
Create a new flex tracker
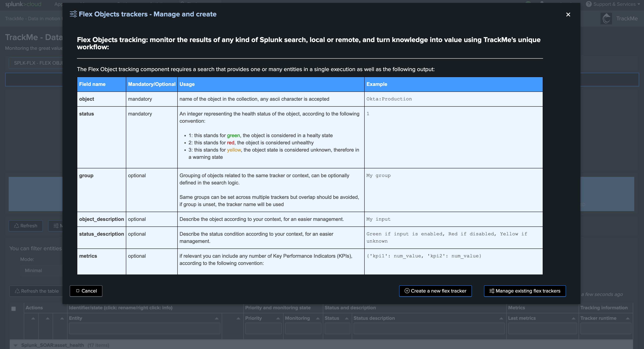[x=435, y=291]
